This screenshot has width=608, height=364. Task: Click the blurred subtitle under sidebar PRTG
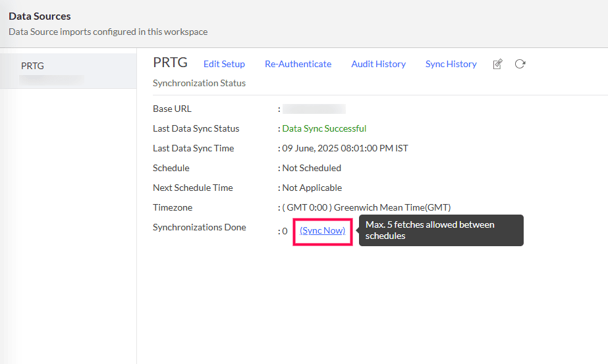tap(51, 79)
